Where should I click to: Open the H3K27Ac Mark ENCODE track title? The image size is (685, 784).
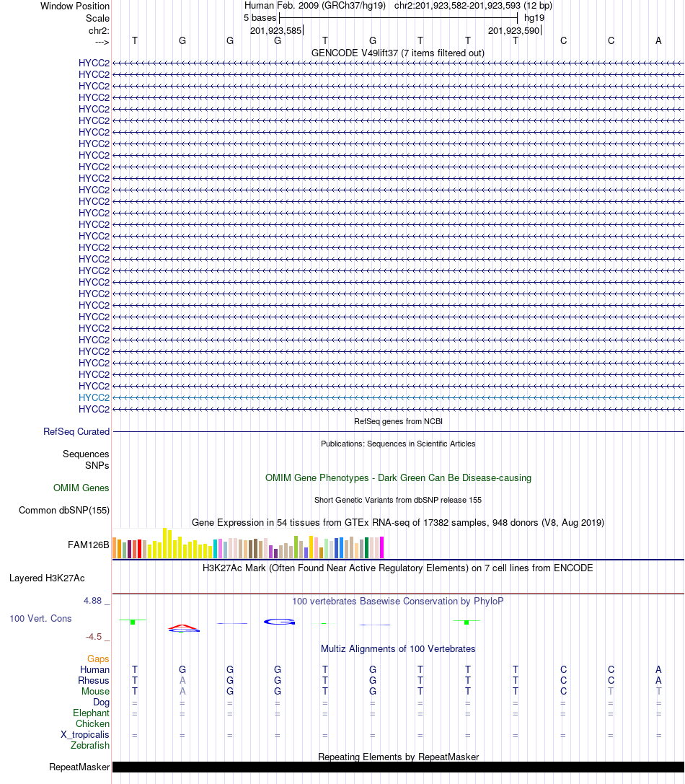coord(398,568)
